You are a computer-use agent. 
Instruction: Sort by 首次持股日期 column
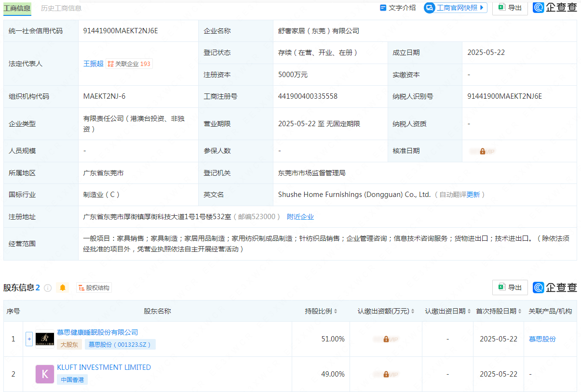tap(520, 312)
